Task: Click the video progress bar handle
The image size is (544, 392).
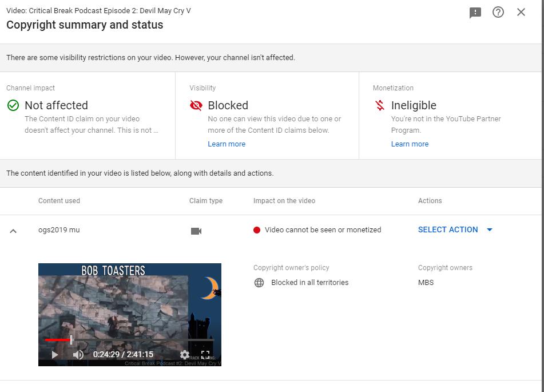Action: click(71, 339)
